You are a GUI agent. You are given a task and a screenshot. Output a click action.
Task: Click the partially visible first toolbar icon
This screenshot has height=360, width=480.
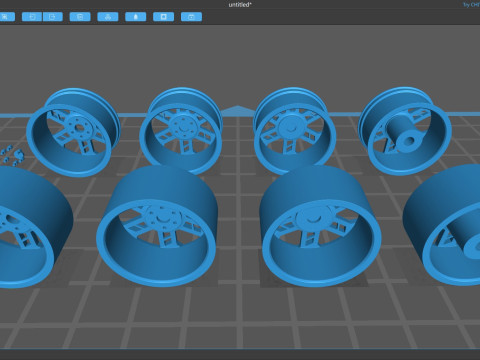point(7,17)
